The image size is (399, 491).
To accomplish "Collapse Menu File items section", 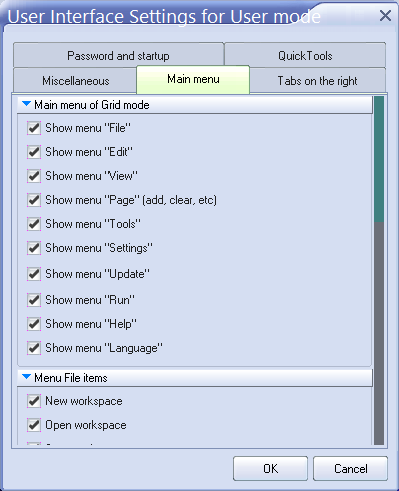I will [x=26, y=377].
